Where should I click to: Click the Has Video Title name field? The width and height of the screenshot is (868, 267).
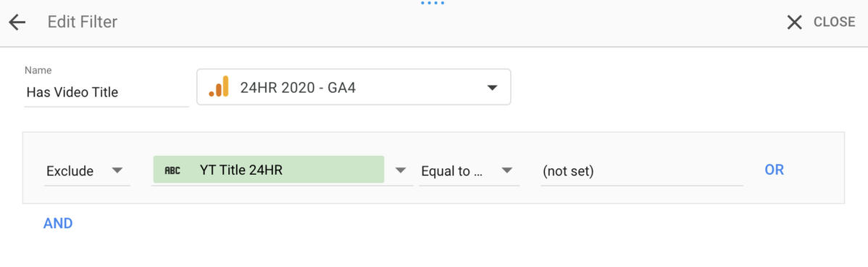[107, 93]
